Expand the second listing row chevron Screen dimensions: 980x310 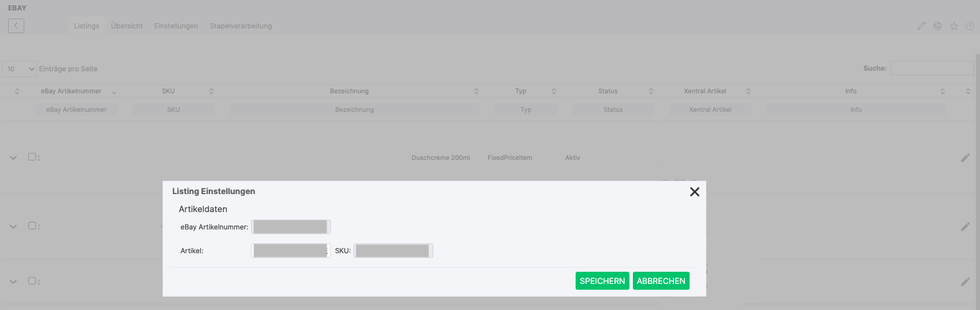click(x=13, y=227)
